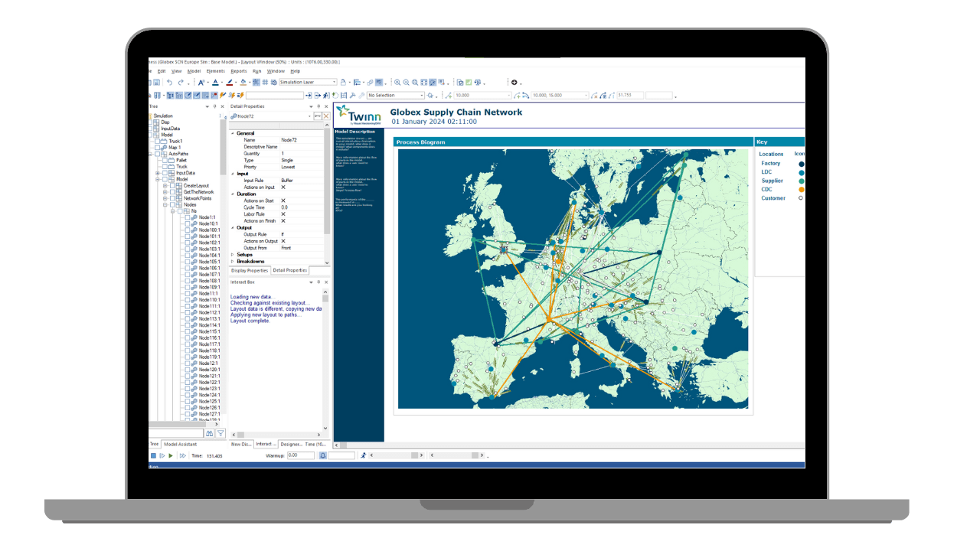Toggle the checkbox beside Node115:1
Screen dimensions: 980x551
click(187, 332)
